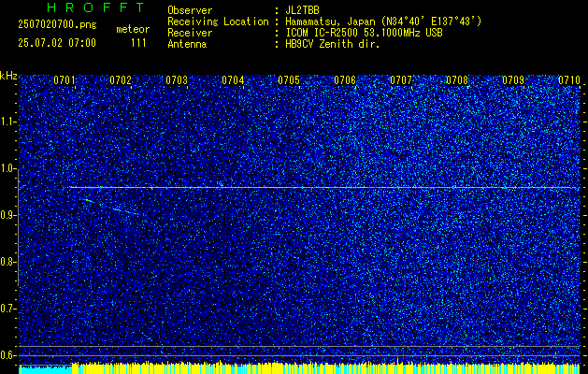Click the 0706 time marker
Viewport: 588px width, 374px height.
coord(345,80)
